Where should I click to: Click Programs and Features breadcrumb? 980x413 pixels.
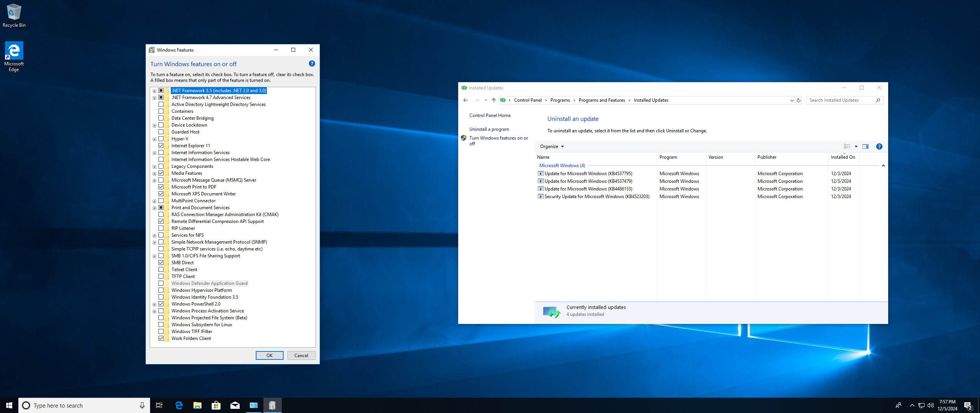602,100
